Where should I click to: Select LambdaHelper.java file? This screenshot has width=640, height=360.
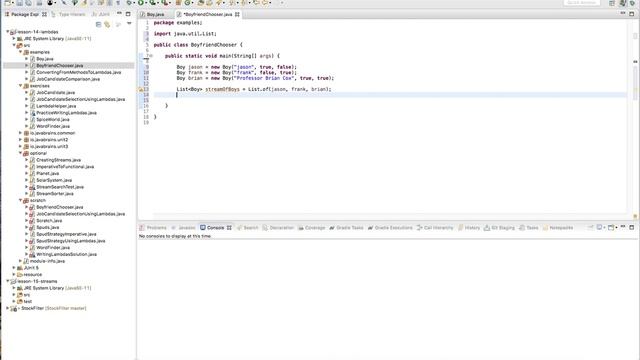point(56,106)
